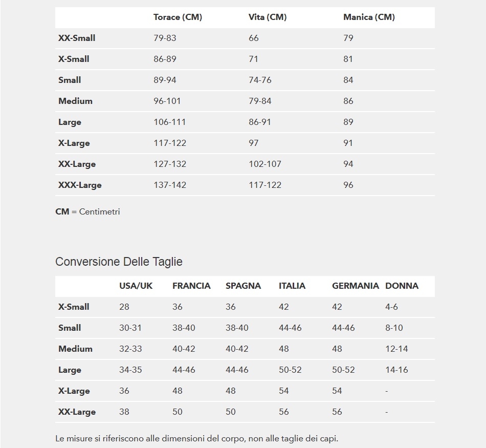486x448 pixels.
Task: Select the XX-Small row label
Action: [77, 38]
